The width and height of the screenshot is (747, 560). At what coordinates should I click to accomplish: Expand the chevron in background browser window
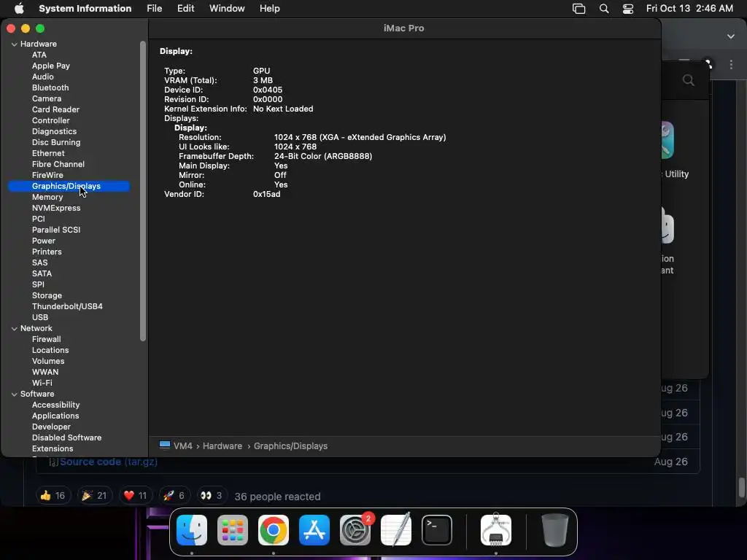click(731, 36)
